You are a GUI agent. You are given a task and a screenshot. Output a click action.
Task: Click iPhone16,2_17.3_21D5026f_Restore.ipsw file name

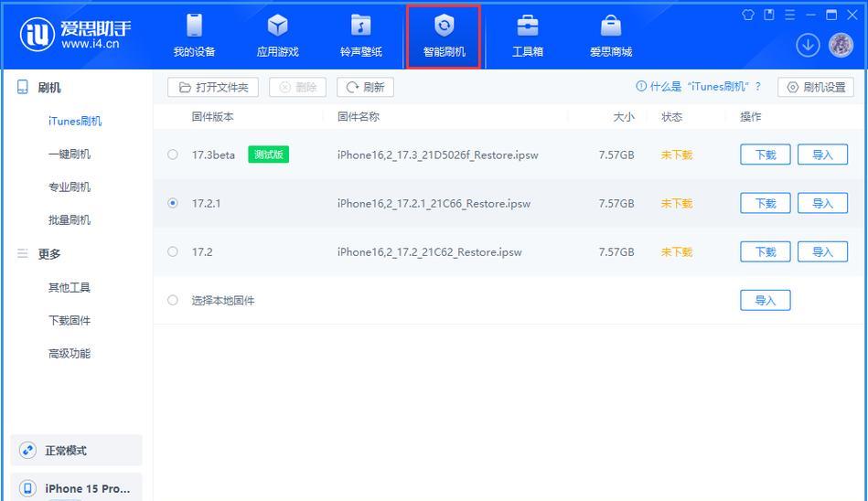click(438, 155)
